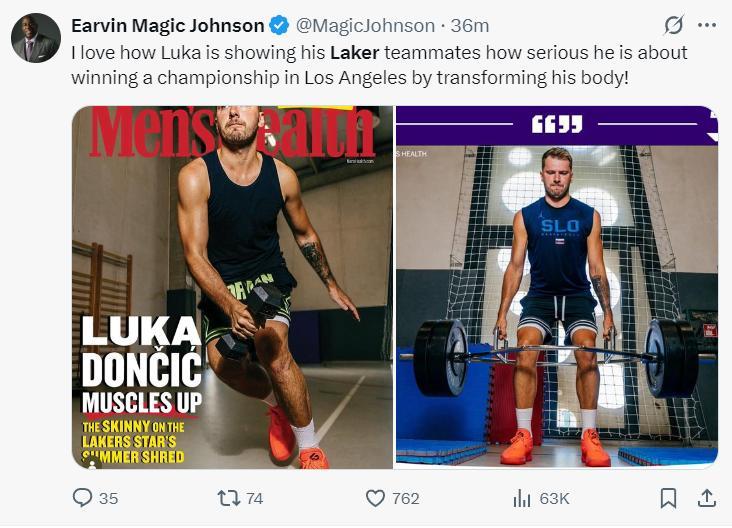Click the 63K views count
732x528 pixels.
click(x=554, y=498)
